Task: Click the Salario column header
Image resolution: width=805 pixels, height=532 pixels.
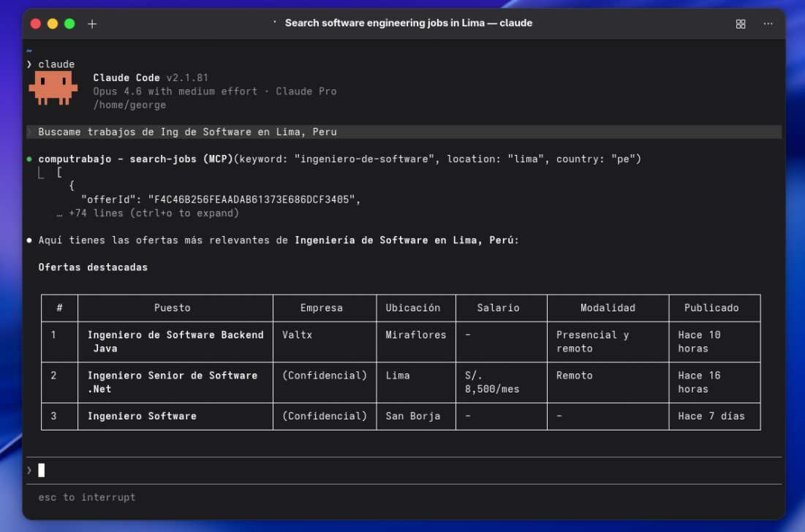Action: coord(498,308)
